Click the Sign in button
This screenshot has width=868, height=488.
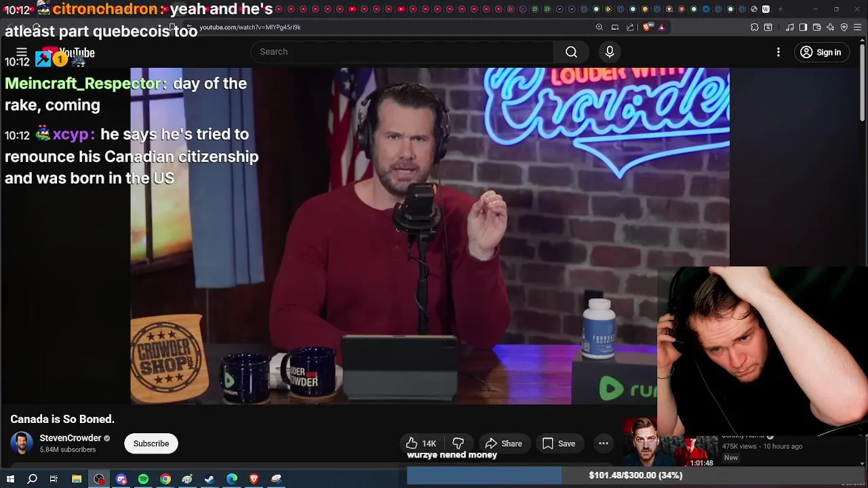click(821, 52)
